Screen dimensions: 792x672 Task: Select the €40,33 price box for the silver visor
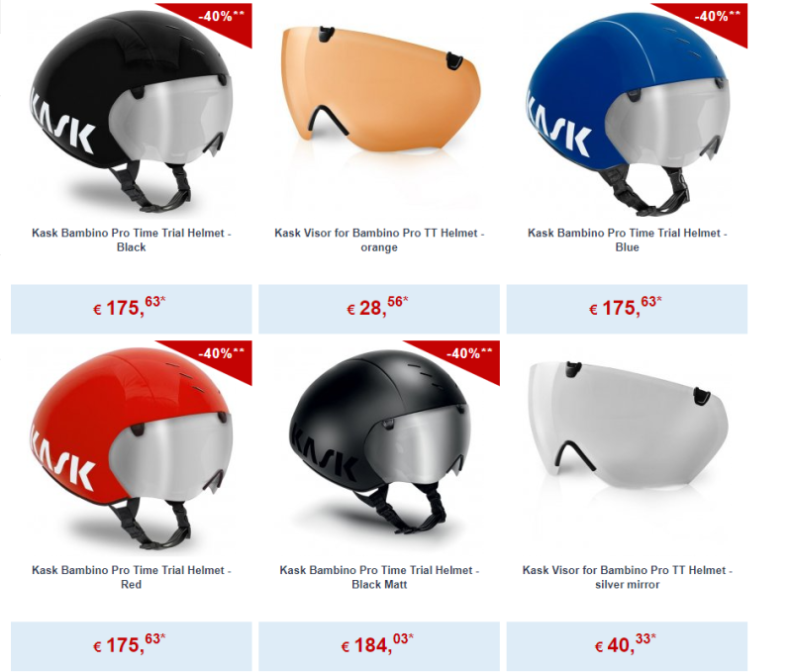click(x=627, y=645)
